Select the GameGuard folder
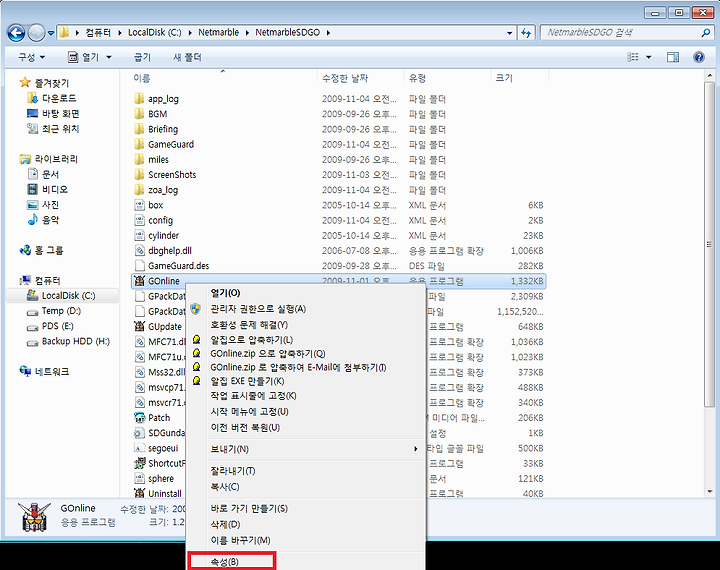The width and height of the screenshot is (720, 570). [x=170, y=144]
